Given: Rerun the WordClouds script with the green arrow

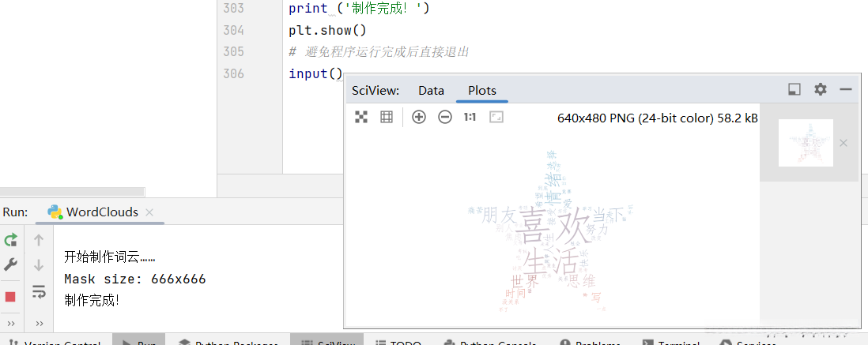Looking at the screenshot, I should (x=10, y=240).
